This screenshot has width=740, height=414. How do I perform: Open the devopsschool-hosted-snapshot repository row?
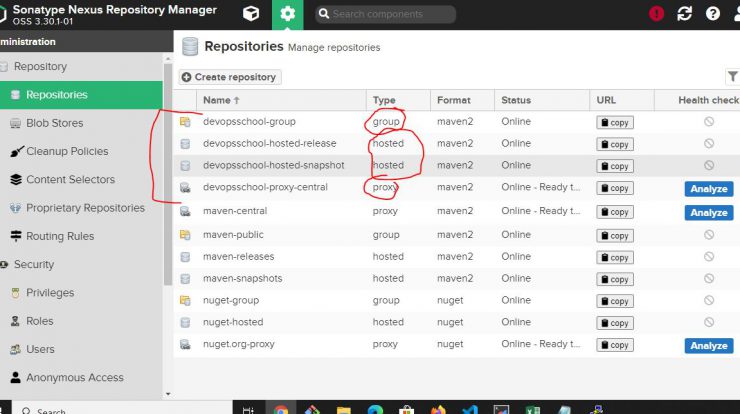[x=456, y=166]
